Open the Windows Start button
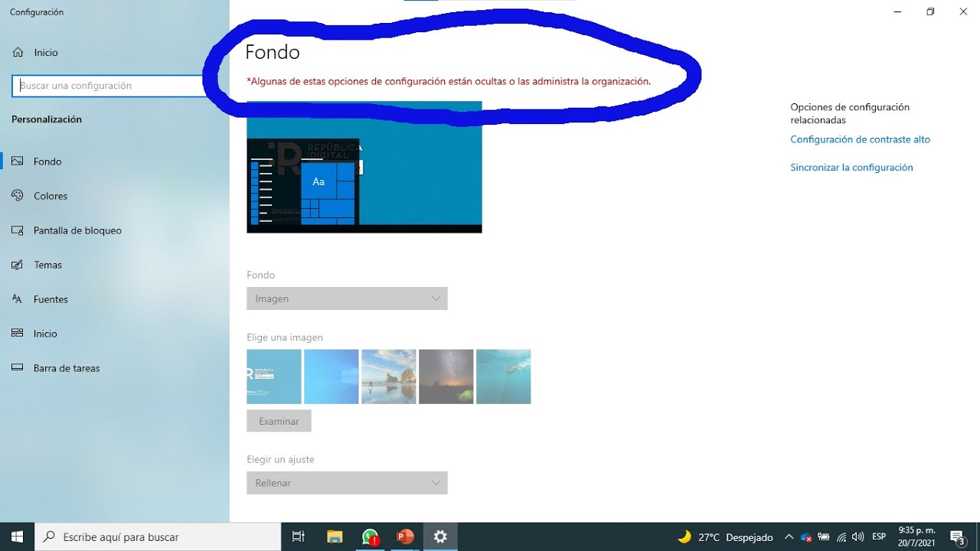Image resolution: width=980 pixels, height=551 pixels. [18, 536]
